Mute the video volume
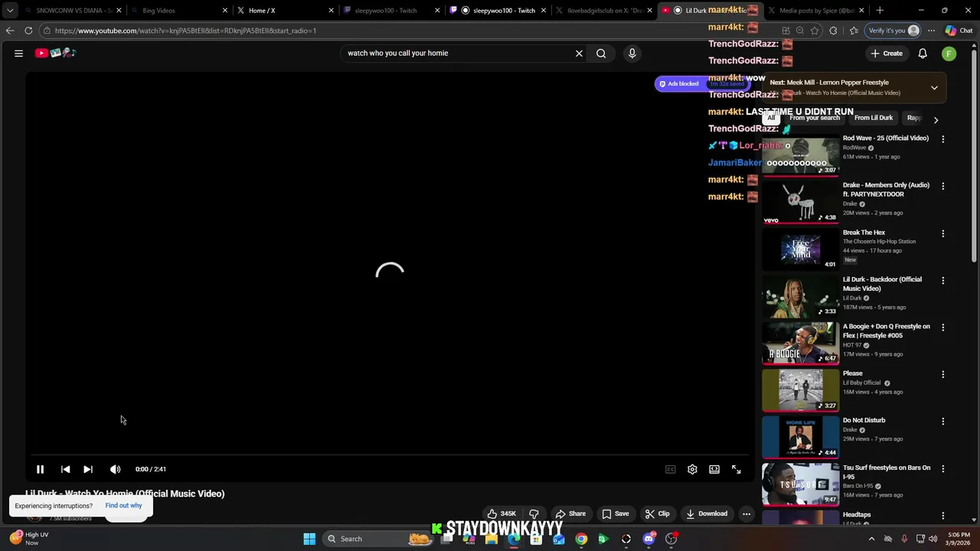The image size is (980, 551). (x=115, y=469)
